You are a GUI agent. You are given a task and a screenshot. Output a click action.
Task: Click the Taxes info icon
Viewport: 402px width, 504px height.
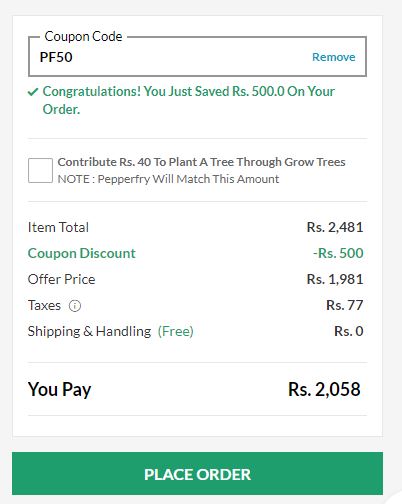click(x=75, y=306)
